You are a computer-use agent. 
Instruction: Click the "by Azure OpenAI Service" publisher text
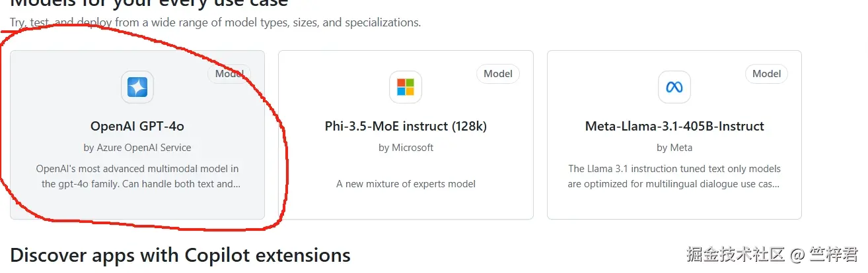137,148
